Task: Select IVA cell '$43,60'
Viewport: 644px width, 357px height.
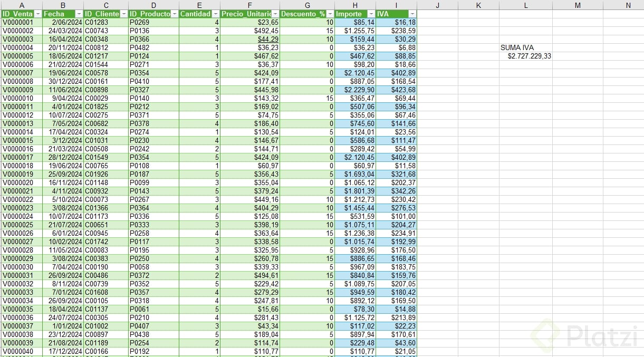Action: pyautogui.click(x=396, y=343)
